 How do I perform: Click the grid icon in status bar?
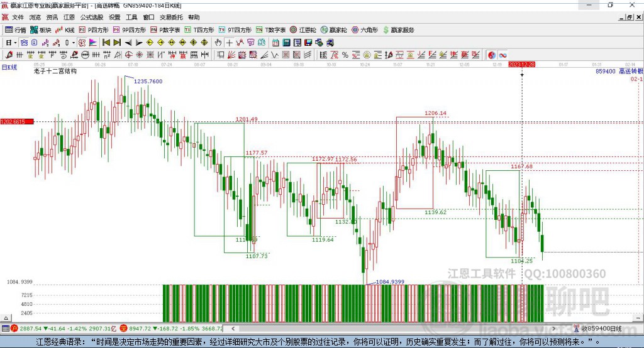[5, 329]
